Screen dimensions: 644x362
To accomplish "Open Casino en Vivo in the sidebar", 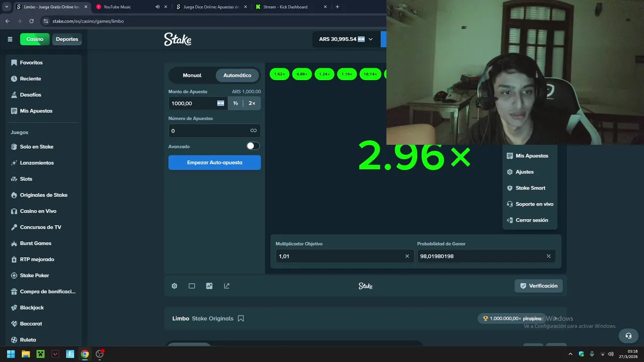I will 43,211.
